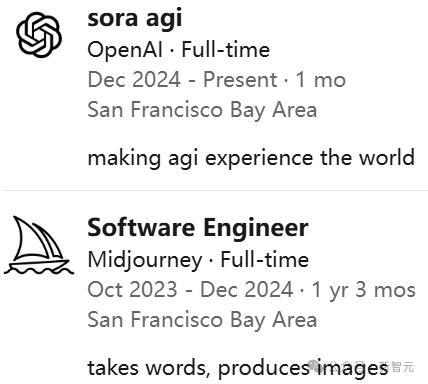Click the Full-time label beside Midjourney
The height and width of the screenshot is (384, 428).
coord(265,260)
